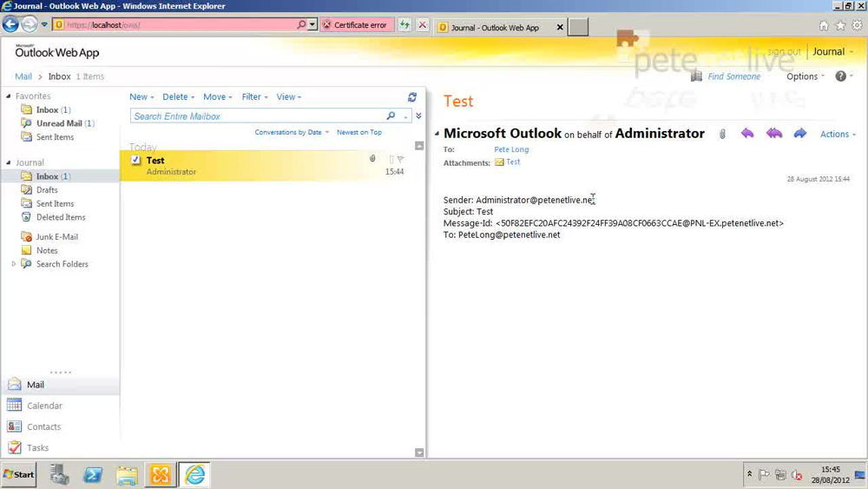This screenshot has height=489, width=868.
Task: Click the Find Someone address book icon
Action: coord(696,76)
